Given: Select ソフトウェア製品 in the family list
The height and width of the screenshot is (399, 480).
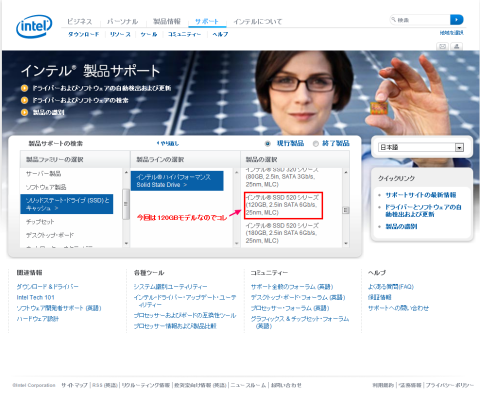Looking at the screenshot, I should pos(46,187).
